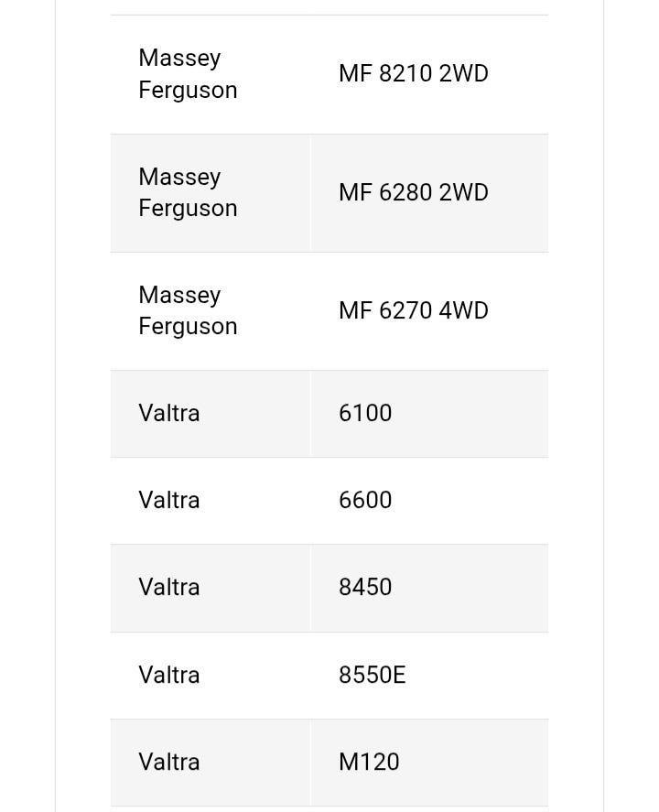Click the Valtra brand cell beside 8450
The height and width of the screenshot is (812, 659).
(169, 587)
